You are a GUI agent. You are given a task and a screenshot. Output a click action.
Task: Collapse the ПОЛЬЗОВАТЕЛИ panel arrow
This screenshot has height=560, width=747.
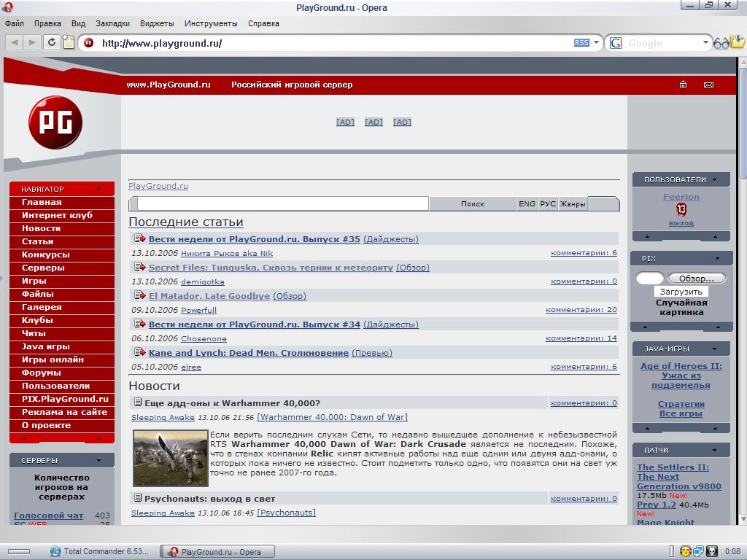point(715,179)
